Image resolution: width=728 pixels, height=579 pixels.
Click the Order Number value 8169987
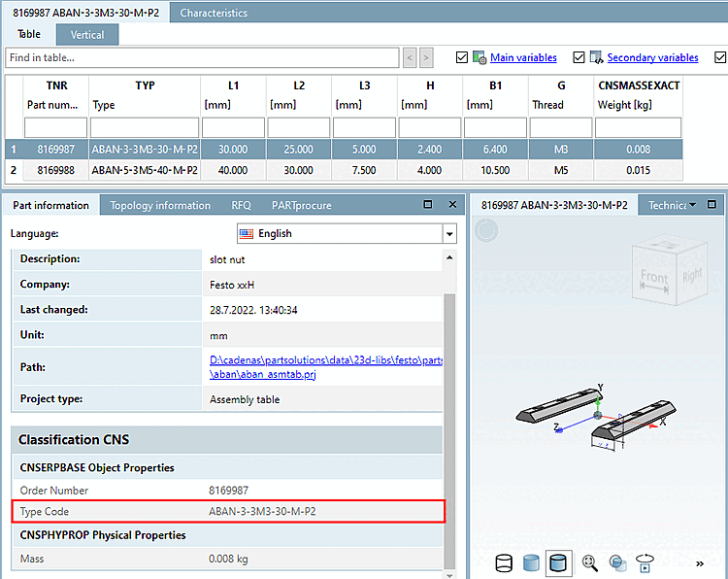228,491
